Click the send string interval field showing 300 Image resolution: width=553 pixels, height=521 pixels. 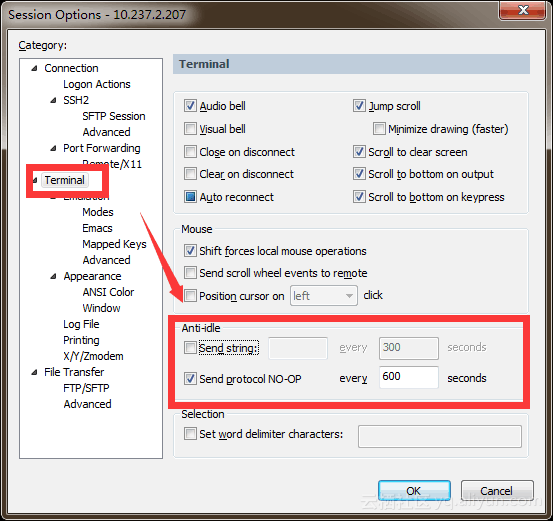point(409,348)
